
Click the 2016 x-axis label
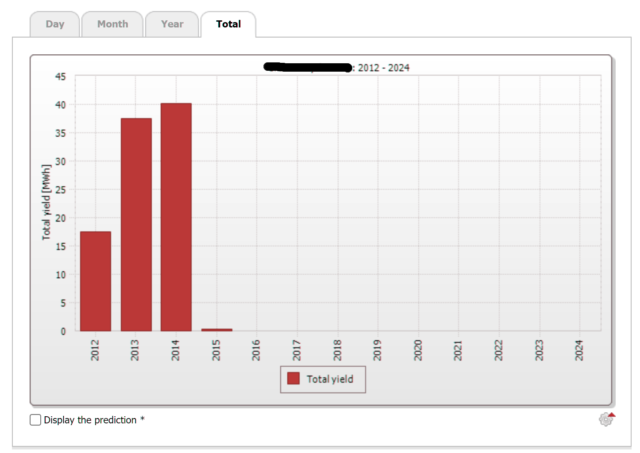(257, 349)
